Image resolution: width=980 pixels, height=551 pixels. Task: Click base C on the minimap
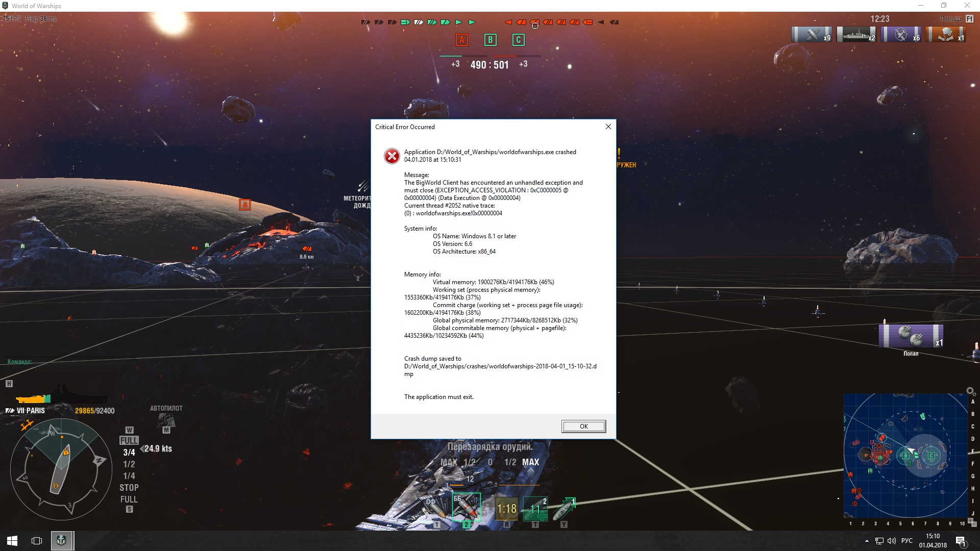tap(932, 456)
